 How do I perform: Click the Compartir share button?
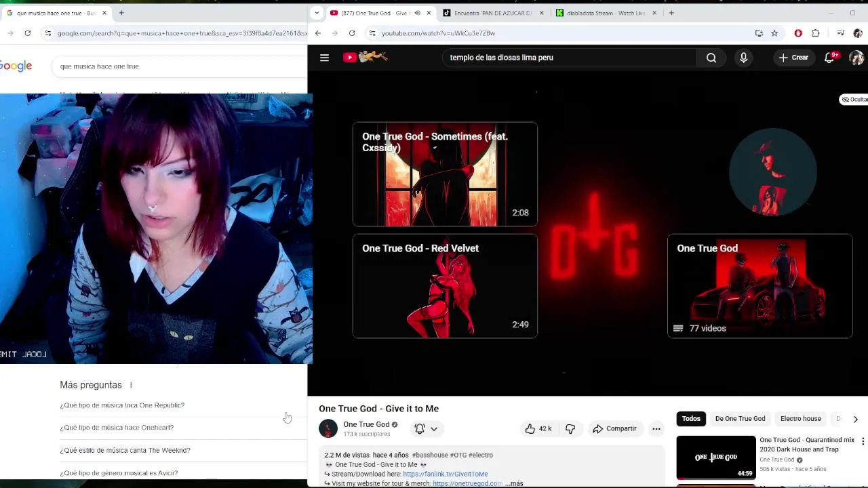[x=614, y=428]
